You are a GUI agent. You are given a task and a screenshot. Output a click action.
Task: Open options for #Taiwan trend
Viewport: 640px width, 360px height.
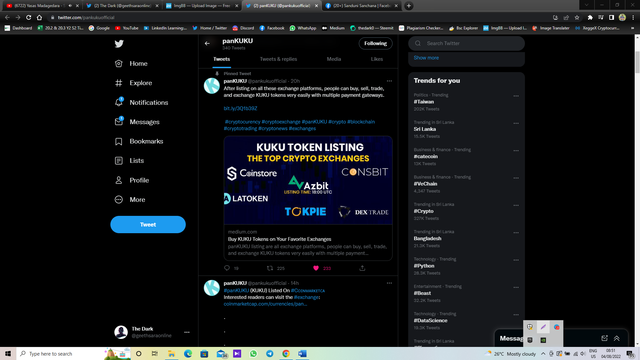click(516, 96)
